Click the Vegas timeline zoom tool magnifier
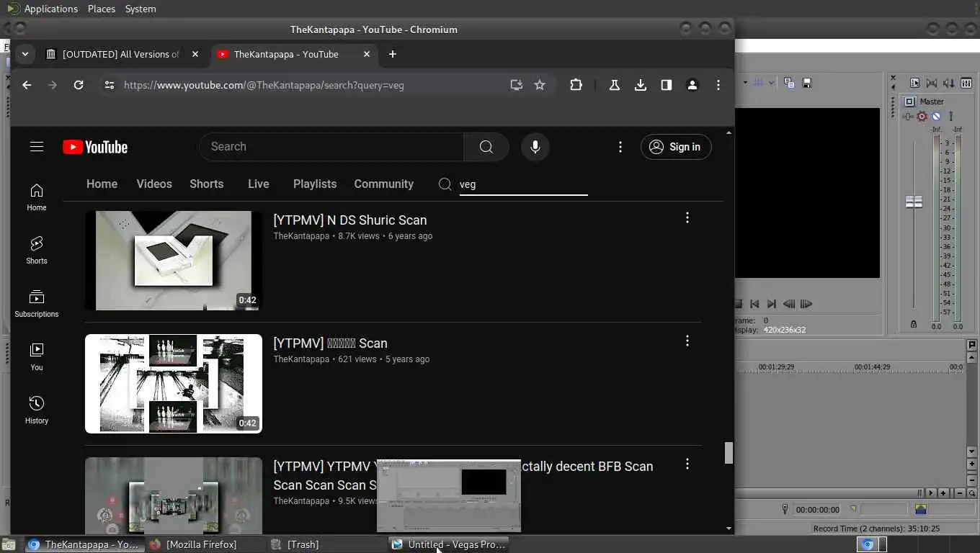980x553 pixels. (x=972, y=493)
